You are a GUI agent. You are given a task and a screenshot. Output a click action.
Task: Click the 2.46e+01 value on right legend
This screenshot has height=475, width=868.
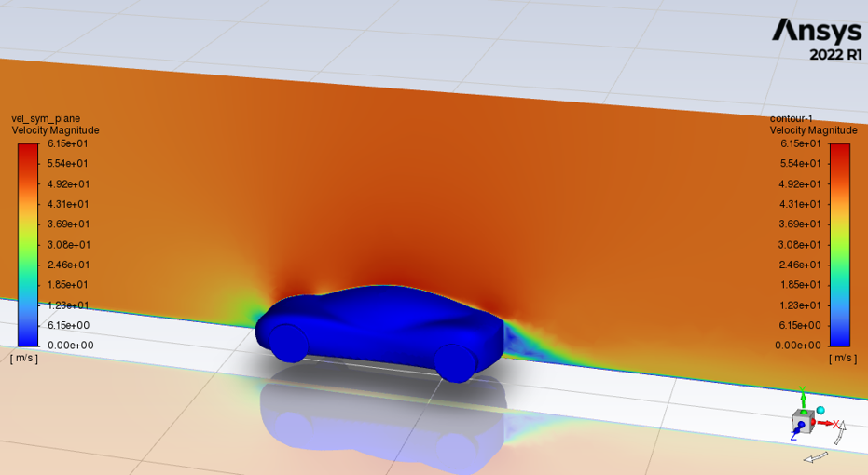[799, 265]
